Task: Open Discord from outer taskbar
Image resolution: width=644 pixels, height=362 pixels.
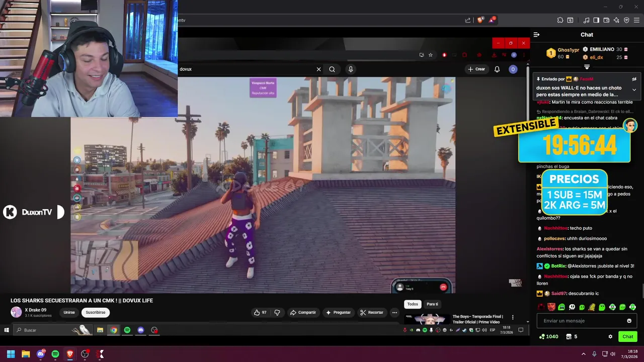Action: tap(40, 354)
